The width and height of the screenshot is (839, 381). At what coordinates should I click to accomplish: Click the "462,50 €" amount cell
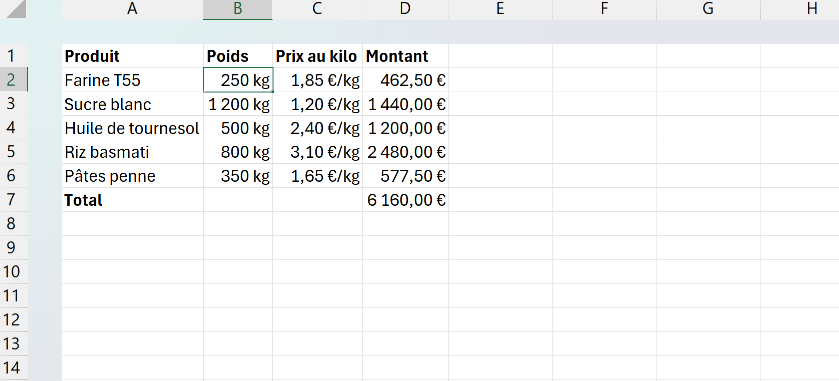click(405, 80)
